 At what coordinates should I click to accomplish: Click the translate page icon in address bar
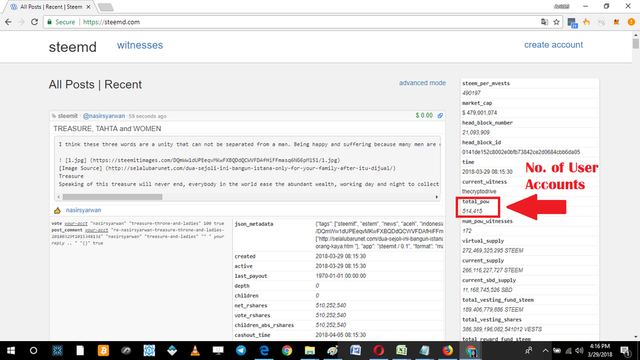[x=544, y=22]
